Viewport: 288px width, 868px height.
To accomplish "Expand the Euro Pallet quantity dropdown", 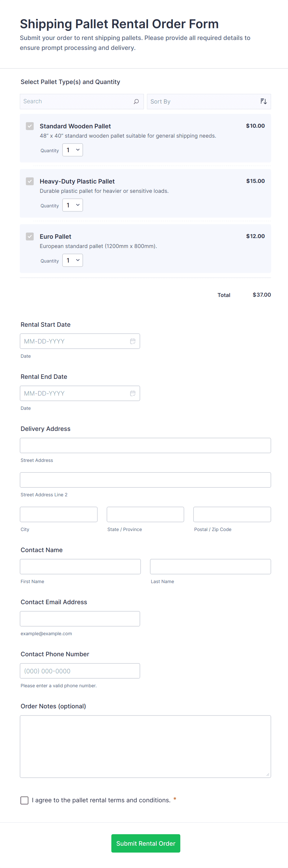I will [x=73, y=260].
